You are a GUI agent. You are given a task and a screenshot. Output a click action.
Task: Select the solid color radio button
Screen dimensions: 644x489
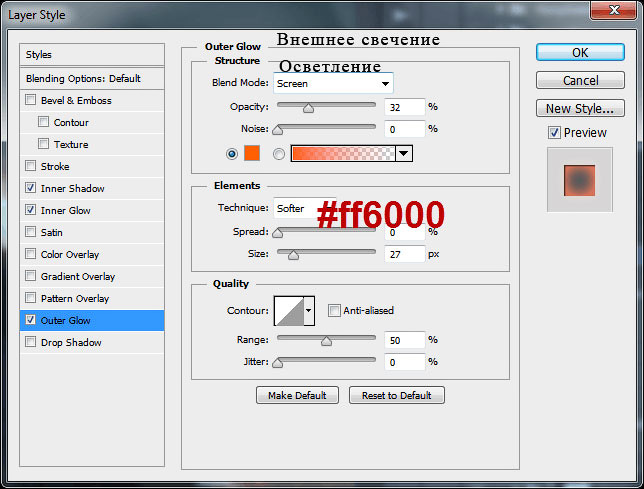click(232, 154)
